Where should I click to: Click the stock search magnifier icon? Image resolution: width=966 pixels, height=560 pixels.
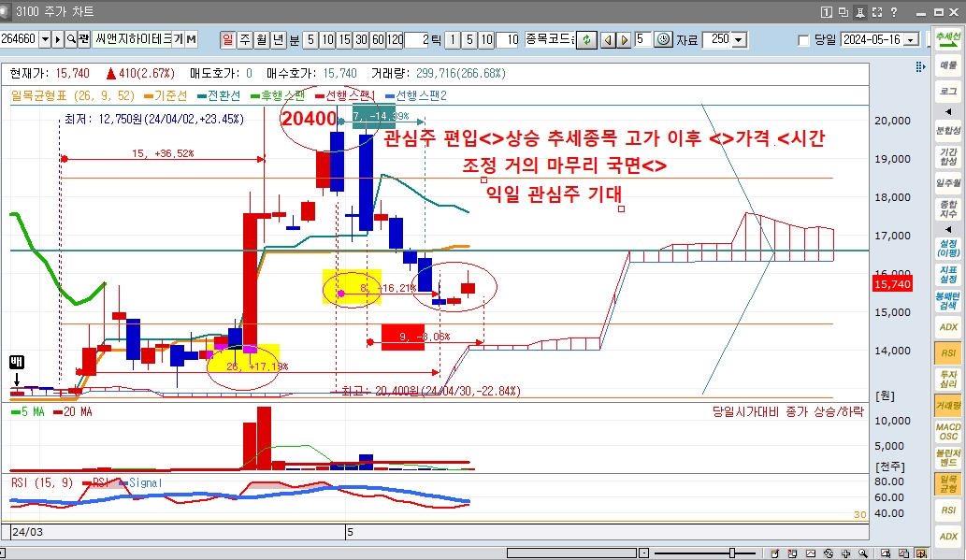coord(71,40)
